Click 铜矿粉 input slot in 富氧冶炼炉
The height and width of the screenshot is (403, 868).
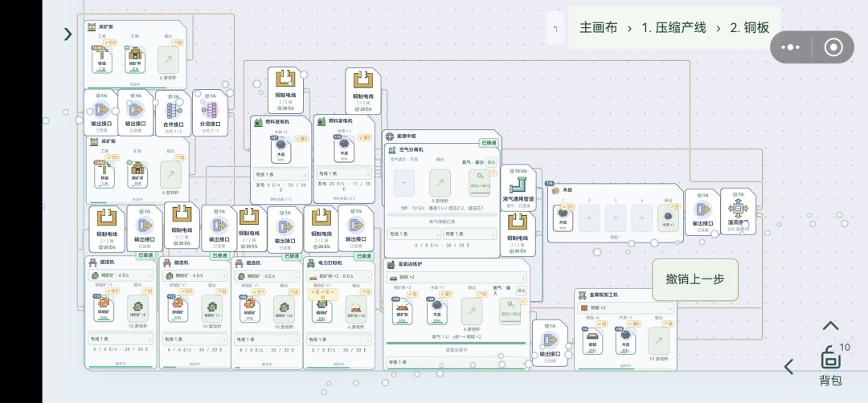[402, 310]
